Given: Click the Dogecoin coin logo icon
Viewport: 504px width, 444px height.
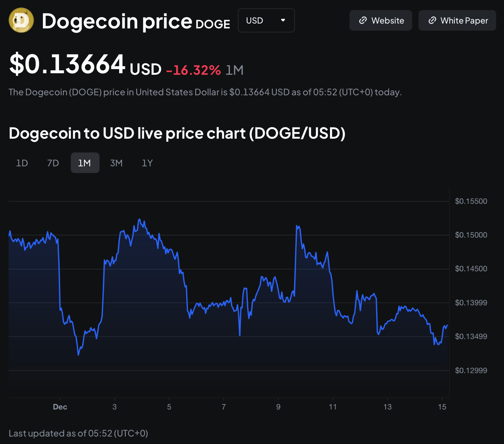Looking at the screenshot, I should 21,21.
